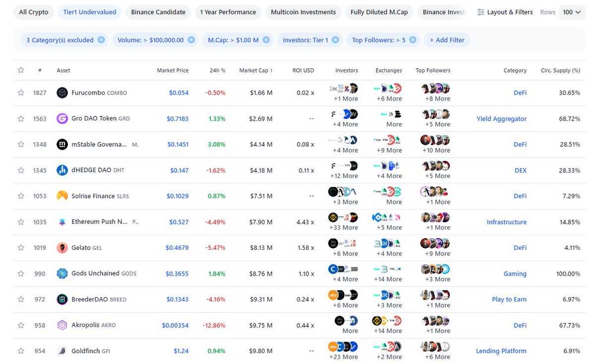Open Layout & Filters settings
The width and height of the screenshot is (595, 364).
coord(505,12)
